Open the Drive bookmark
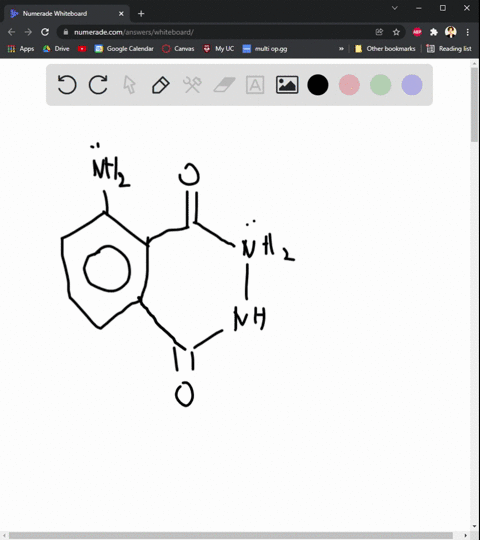The width and height of the screenshot is (480, 540). point(56,49)
